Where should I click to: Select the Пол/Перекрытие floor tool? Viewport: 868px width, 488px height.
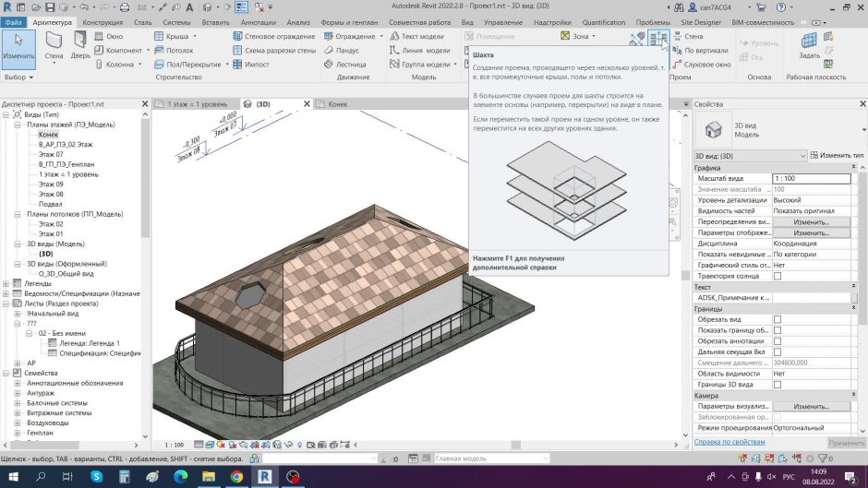191,65
